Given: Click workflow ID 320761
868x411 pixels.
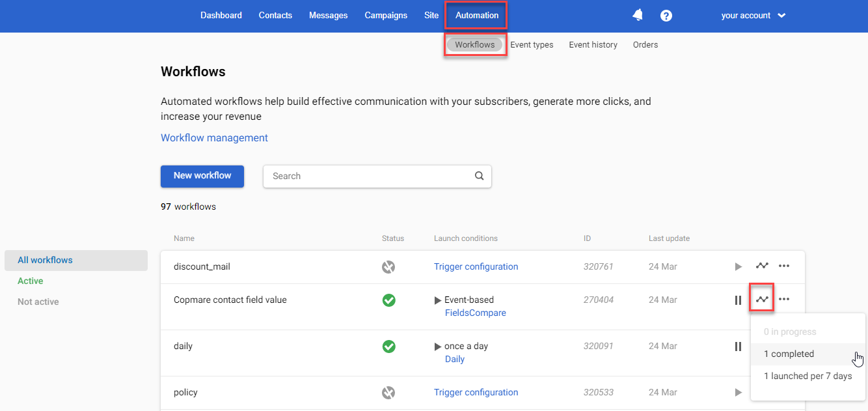Looking at the screenshot, I should tap(599, 266).
